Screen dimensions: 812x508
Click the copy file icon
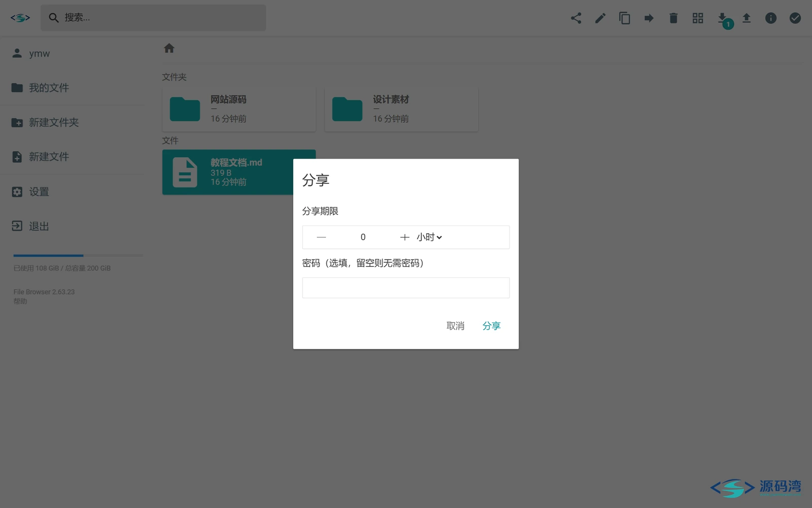point(625,18)
